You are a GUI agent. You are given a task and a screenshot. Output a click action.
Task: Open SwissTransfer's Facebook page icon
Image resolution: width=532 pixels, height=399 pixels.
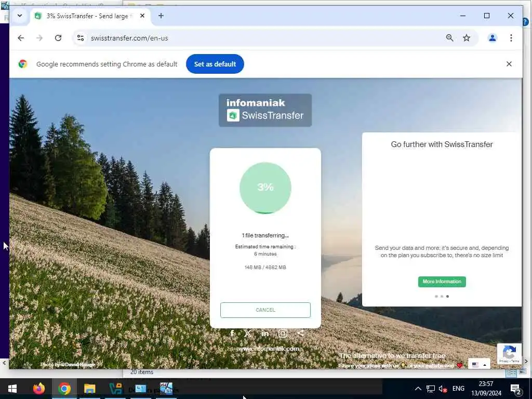[232, 333]
